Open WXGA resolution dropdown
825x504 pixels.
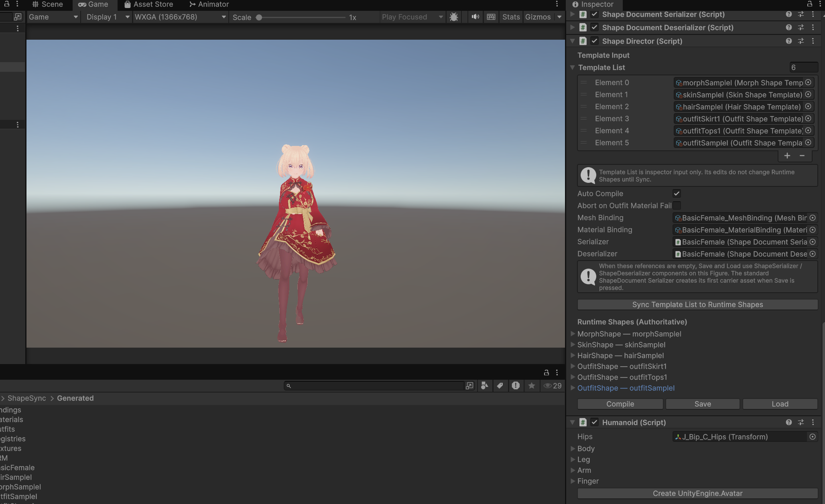pyautogui.click(x=180, y=17)
